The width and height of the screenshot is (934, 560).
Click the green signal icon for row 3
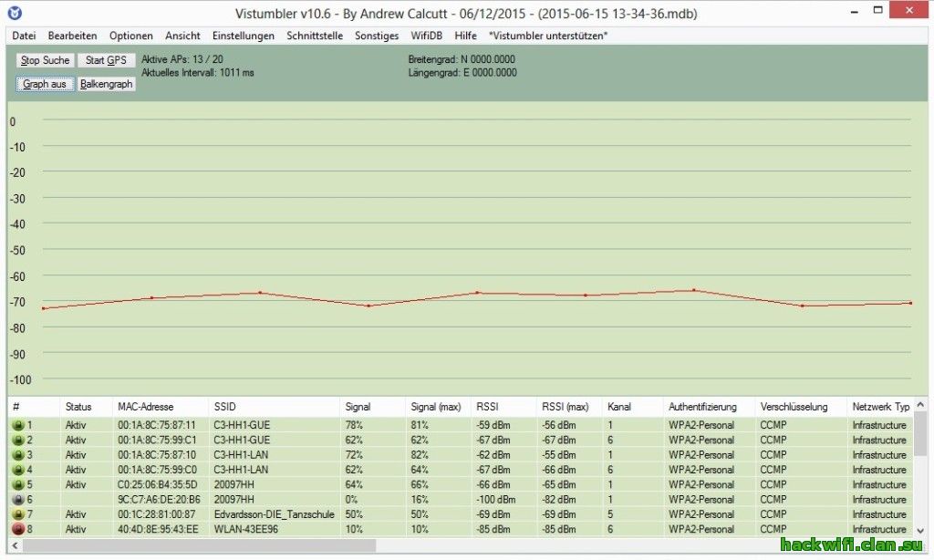click(18, 455)
